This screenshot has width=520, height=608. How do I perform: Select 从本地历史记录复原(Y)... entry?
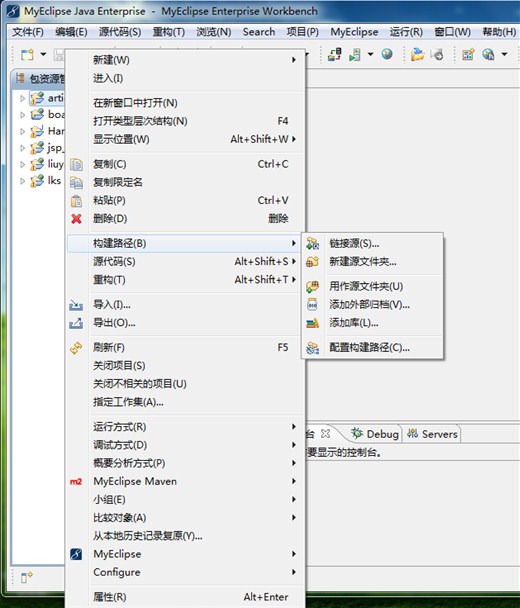186,536
